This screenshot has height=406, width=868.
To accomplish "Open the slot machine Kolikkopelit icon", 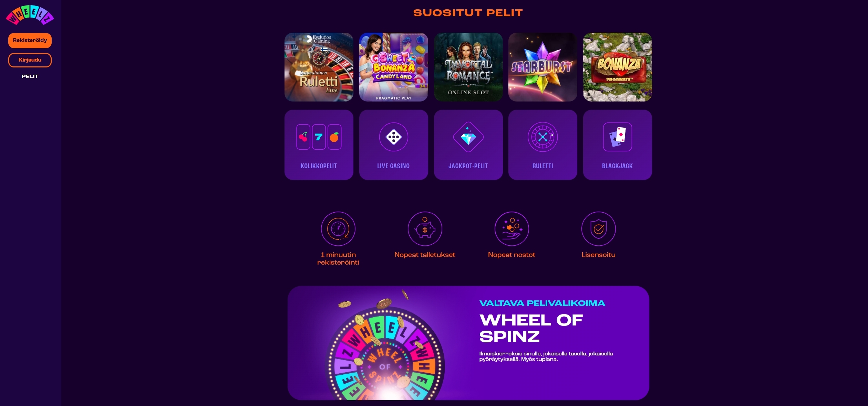I will point(319,137).
